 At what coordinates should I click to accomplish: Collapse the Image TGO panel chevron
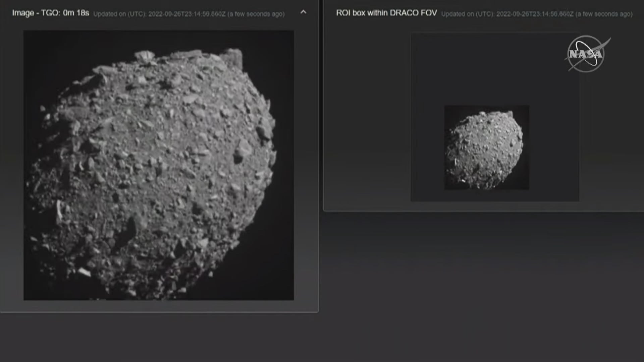pos(303,12)
